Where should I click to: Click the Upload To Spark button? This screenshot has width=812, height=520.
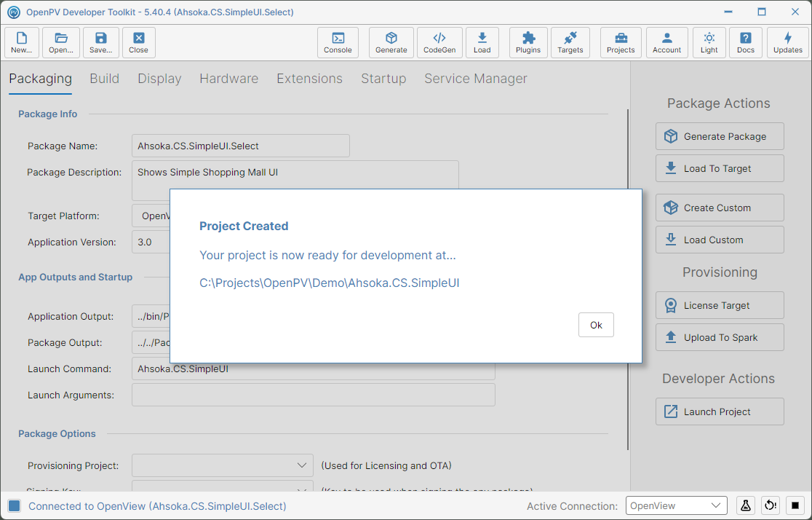click(x=720, y=337)
